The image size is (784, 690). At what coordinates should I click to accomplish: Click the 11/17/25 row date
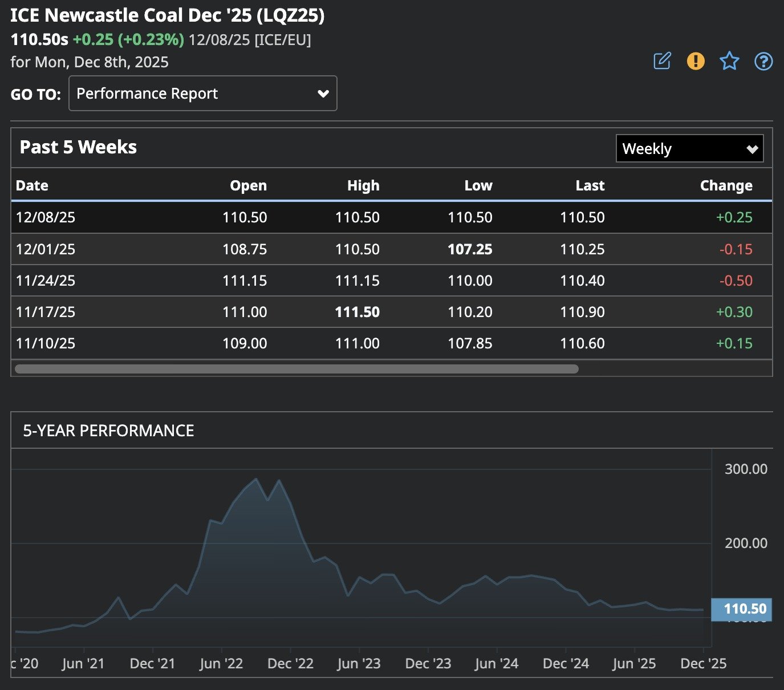pyautogui.click(x=46, y=312)
